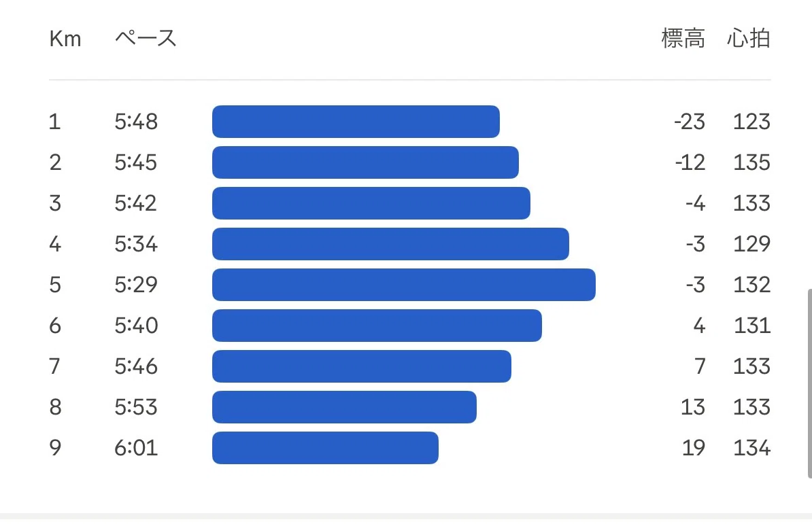812x524 pixels.
Task: Select the Km 3 pace bar
Action: pyautogui.click(x=371, y=203)
